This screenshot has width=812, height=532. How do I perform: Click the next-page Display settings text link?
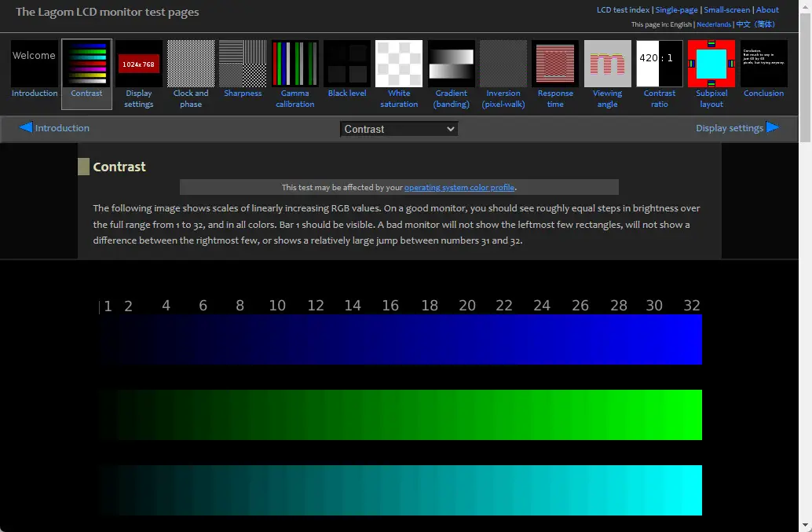click(x=729, y=128)
